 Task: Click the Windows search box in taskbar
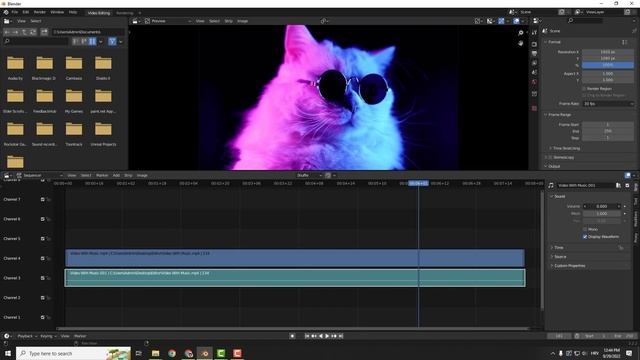[x=73, y=353]
